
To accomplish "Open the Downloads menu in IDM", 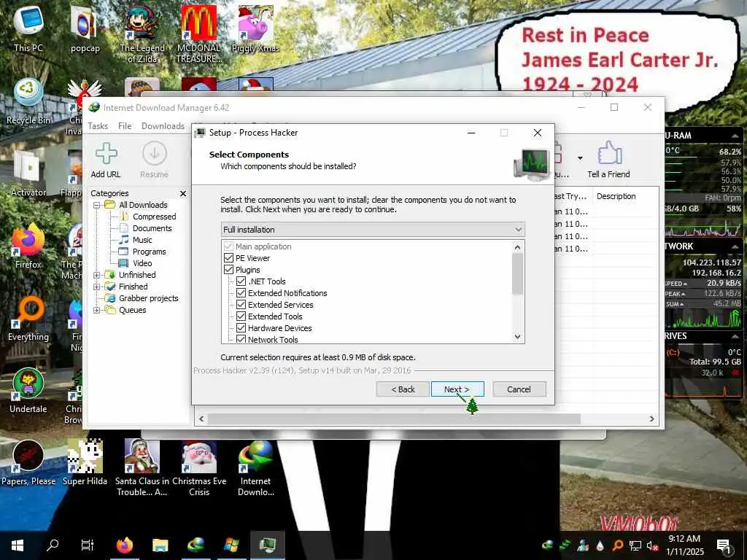I will [163, 126].
